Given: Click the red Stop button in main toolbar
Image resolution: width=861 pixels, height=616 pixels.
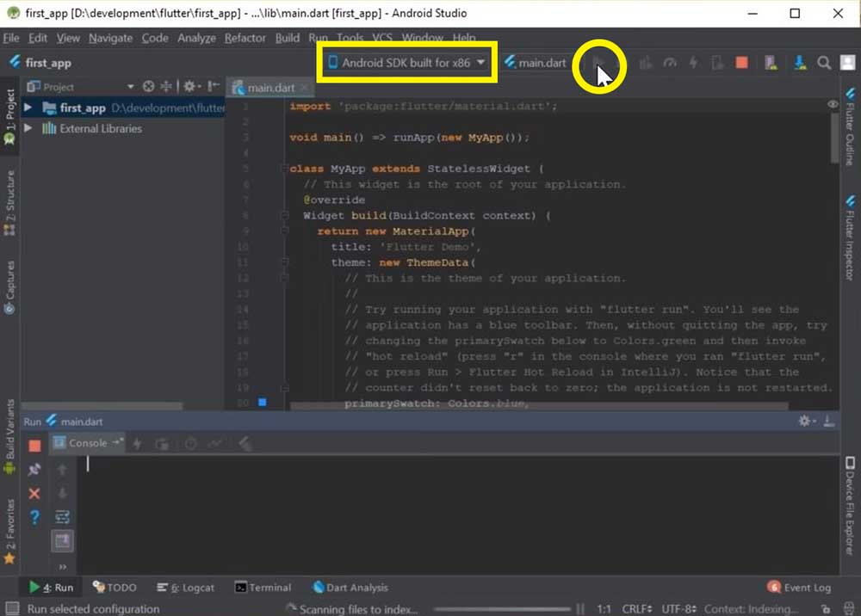Looking at the screenshot, I should (741, 63).
